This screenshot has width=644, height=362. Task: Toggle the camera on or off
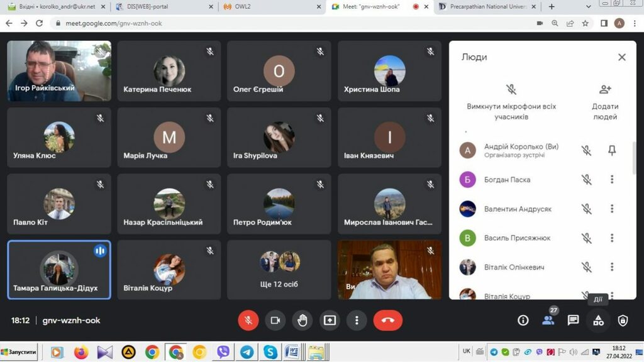coord(275,320)
